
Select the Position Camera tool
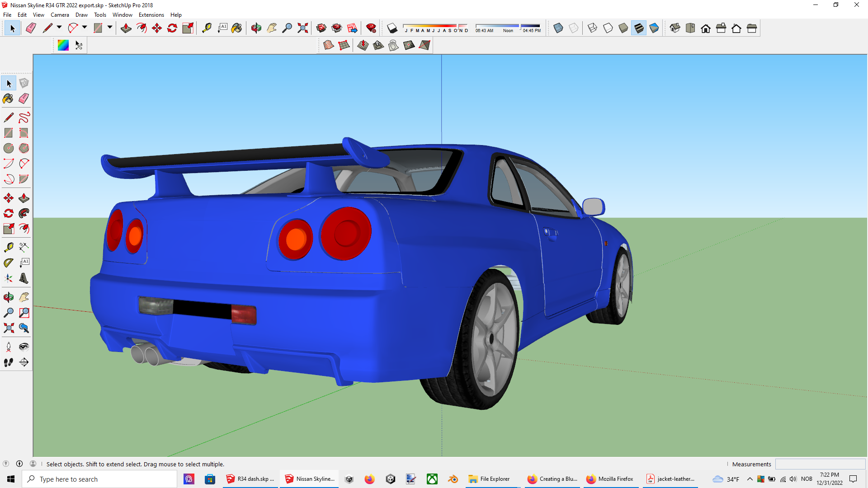click(x=9, y=347)
